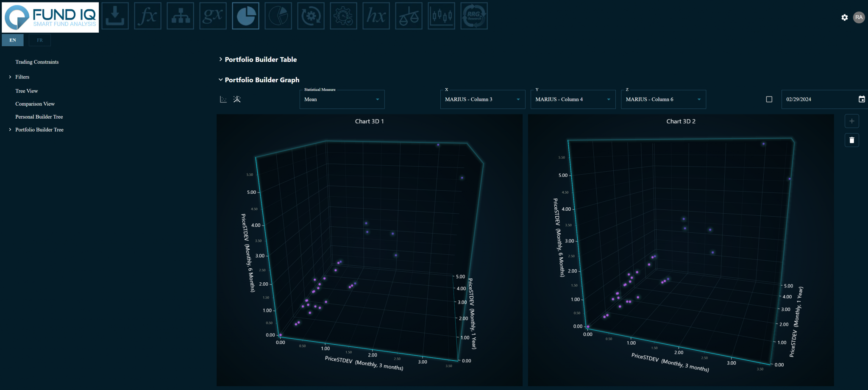Open the calendar date picker for 02/29/2024
This screenshot has height=390, width=868.
[x=862, y=99]
